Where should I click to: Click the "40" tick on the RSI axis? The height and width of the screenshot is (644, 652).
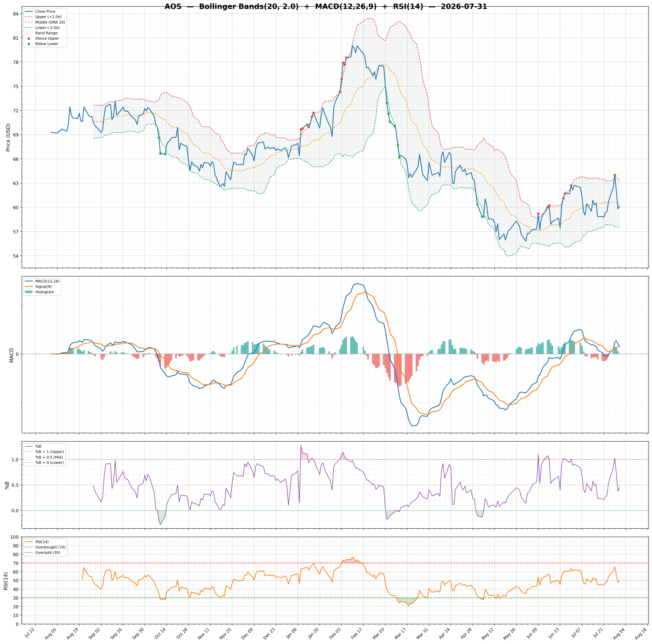pos(16,589)
